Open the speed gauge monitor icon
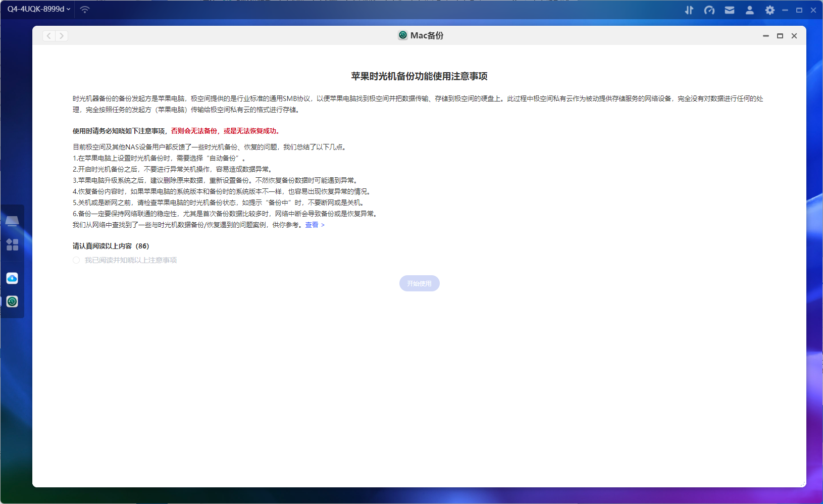The image size is (823, 504). pyautogui.click(x=709, y=10)
